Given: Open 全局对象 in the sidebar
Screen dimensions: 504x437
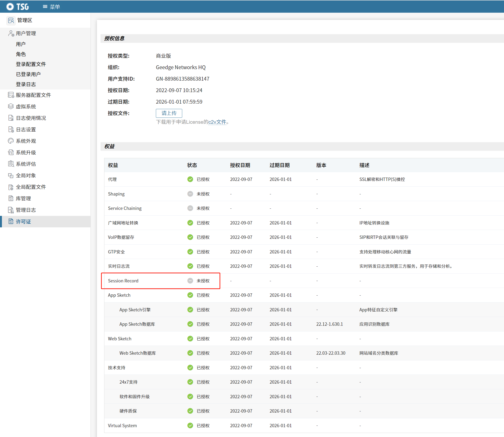Looking at the screenshot, I should click(26, 176).
